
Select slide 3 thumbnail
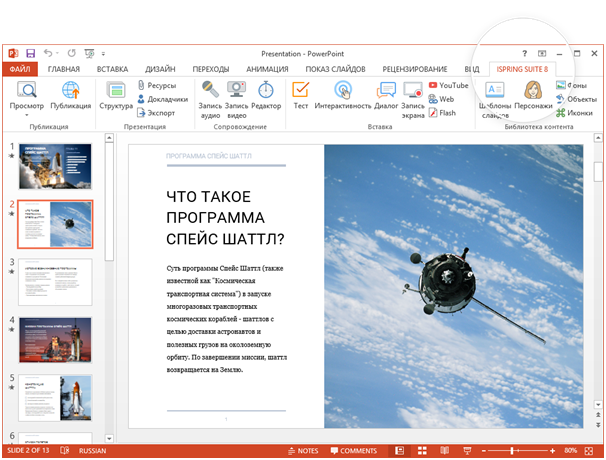(x=55, y=282)
